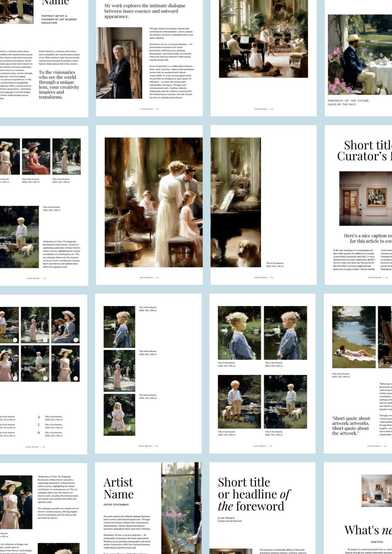392x554 pixels.
Task: Select the 'ARTIST STATEMENT' label
Action: pos(116,505)
